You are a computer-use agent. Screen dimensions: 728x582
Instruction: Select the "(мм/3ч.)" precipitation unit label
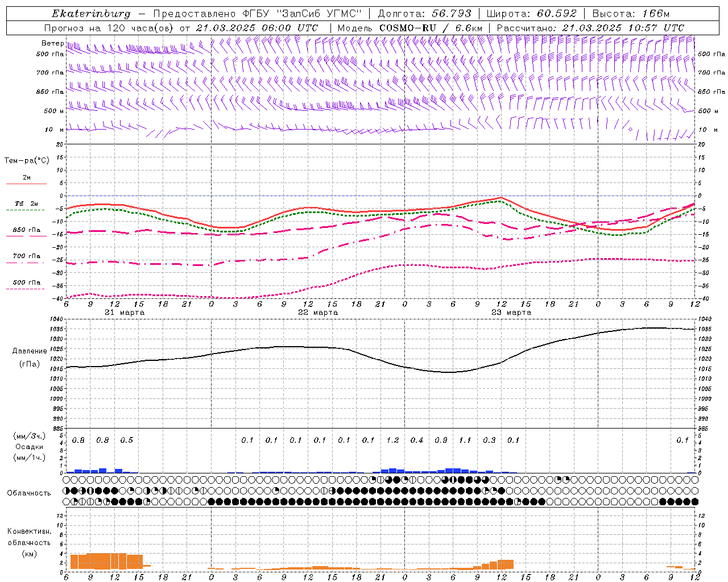[x=29, y=436]
